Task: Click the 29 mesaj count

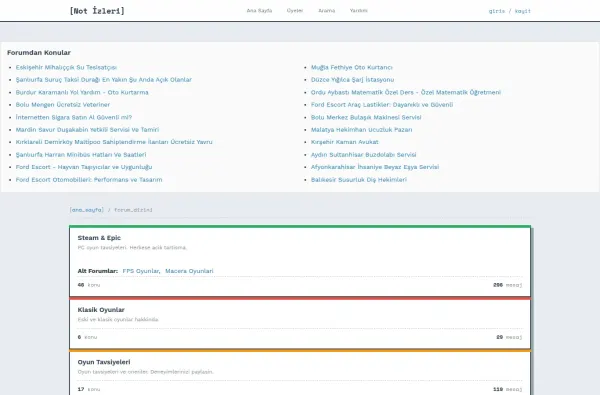Action: tap(509, 337)
